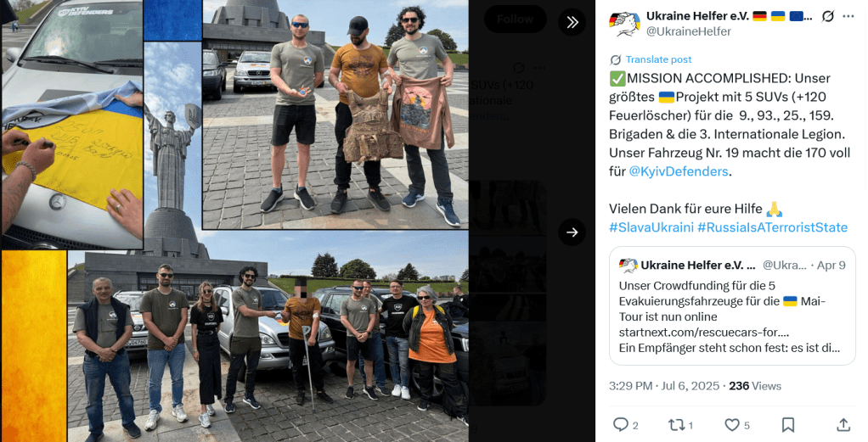This screenshot has height=442, width=868.
Task: Follow the account with Follow button
Action: (515, 20)
